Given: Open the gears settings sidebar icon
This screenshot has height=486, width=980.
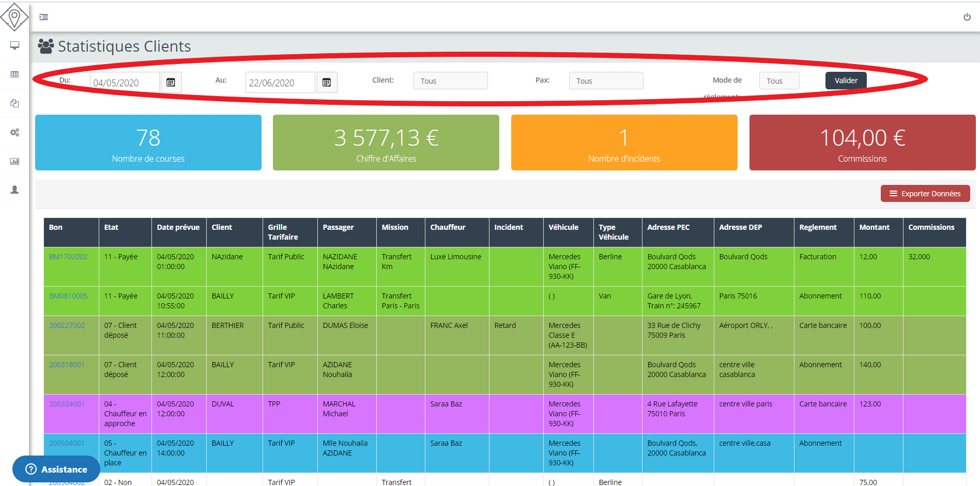Looking at the screenshot, I should pos(14,132).
